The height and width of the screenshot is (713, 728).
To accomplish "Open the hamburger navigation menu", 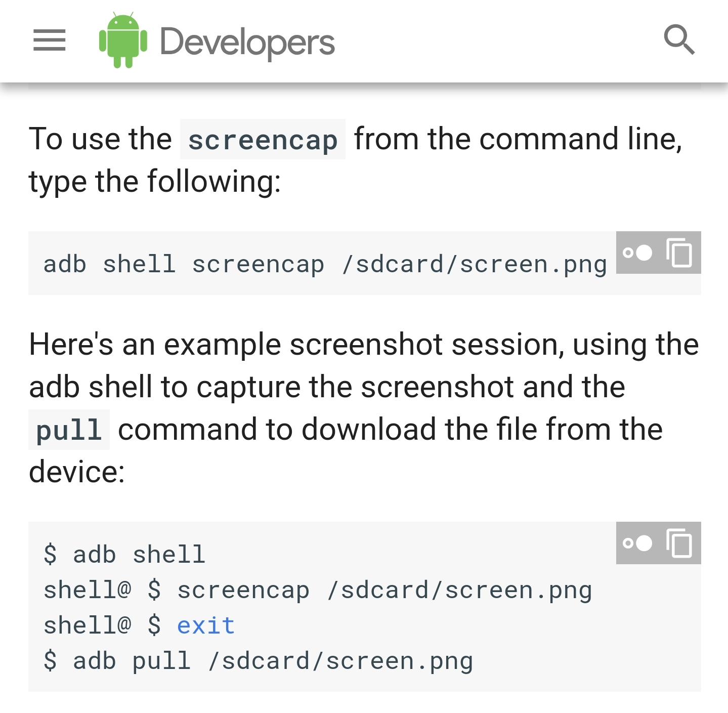I will point(49,40).
